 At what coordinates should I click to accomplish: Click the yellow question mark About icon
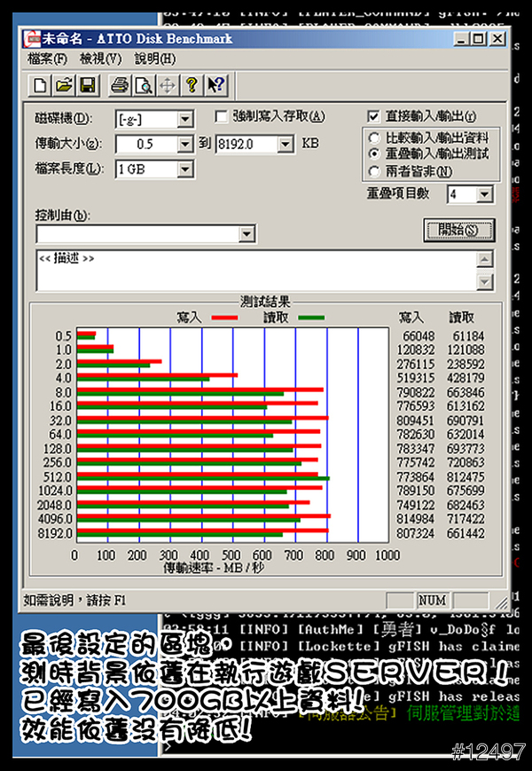click(192, 85)
